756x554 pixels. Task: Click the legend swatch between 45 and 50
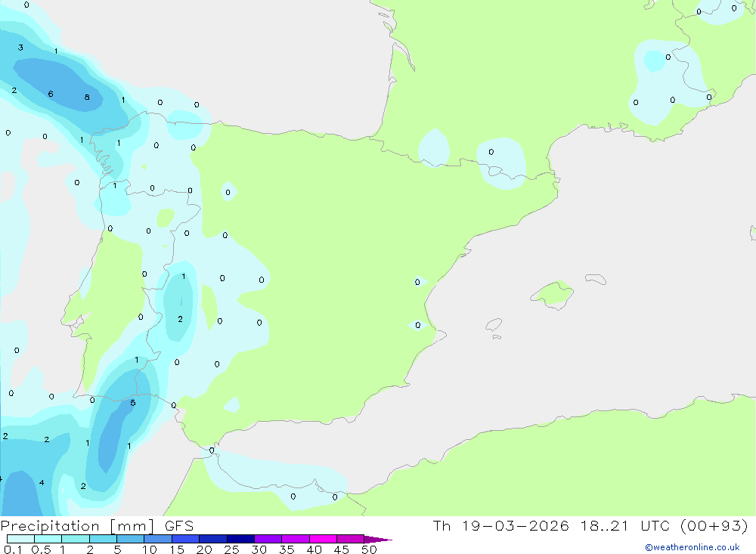click(x=350, y=539)
